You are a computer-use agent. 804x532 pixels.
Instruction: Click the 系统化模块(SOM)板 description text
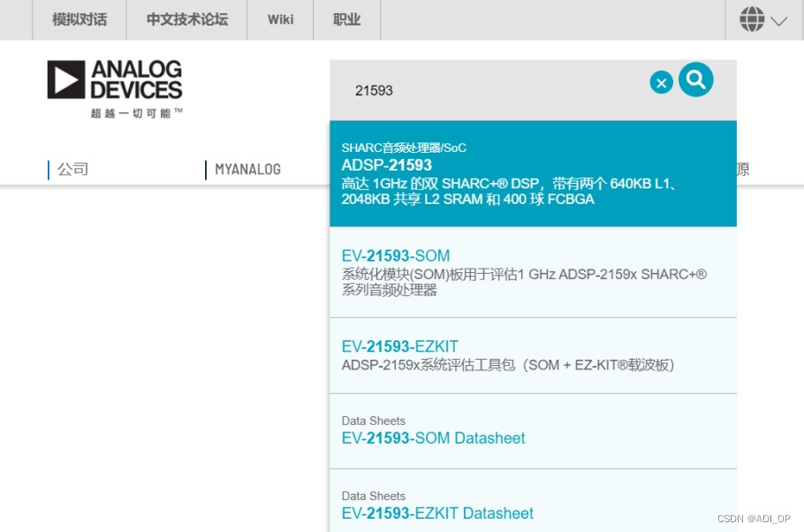[x=524, y=282]
